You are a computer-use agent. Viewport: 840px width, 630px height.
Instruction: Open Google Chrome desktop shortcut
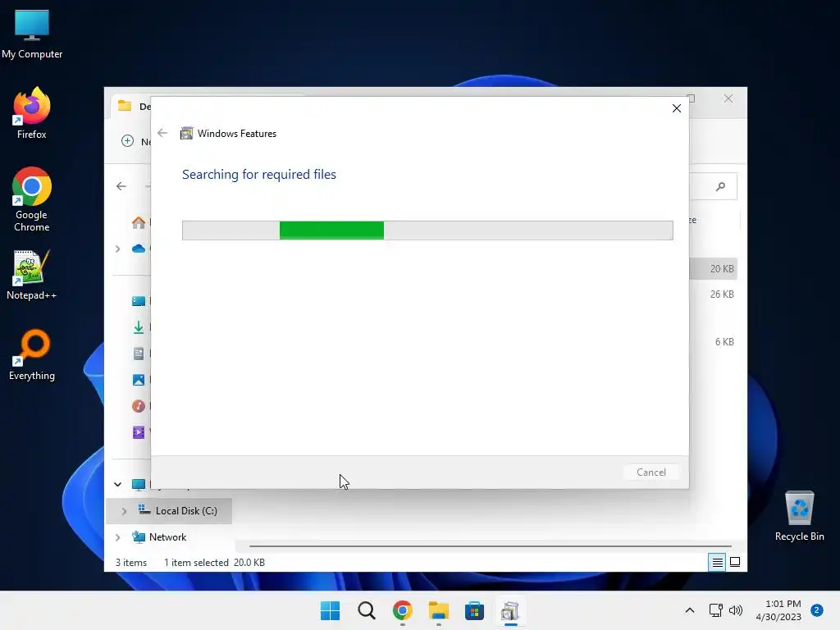point(32,199)
